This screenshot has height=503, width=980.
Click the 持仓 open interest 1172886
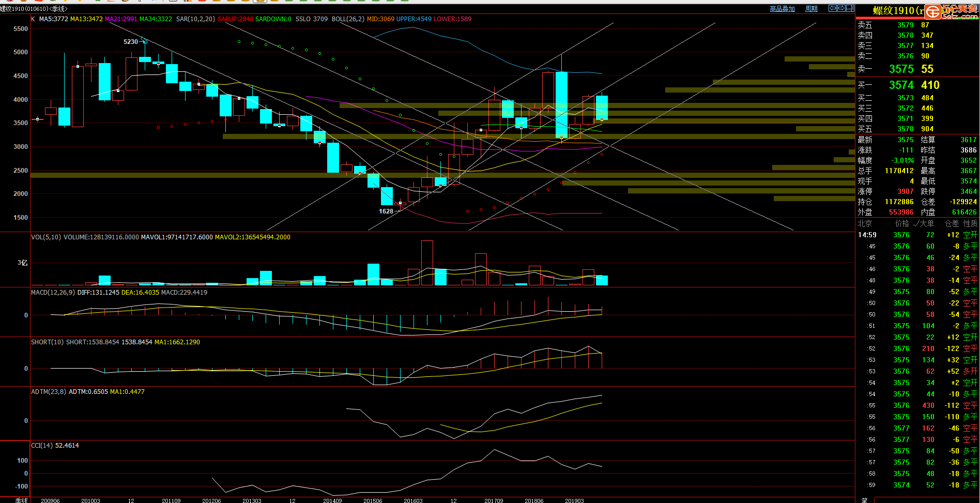point(899,202)
